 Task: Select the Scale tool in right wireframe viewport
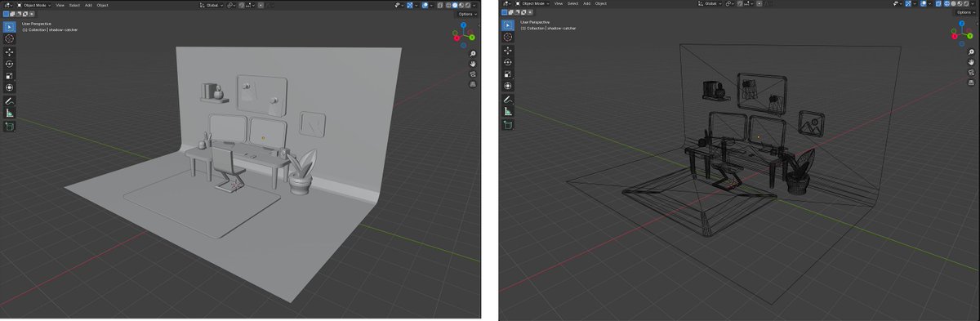pos(508,74)
